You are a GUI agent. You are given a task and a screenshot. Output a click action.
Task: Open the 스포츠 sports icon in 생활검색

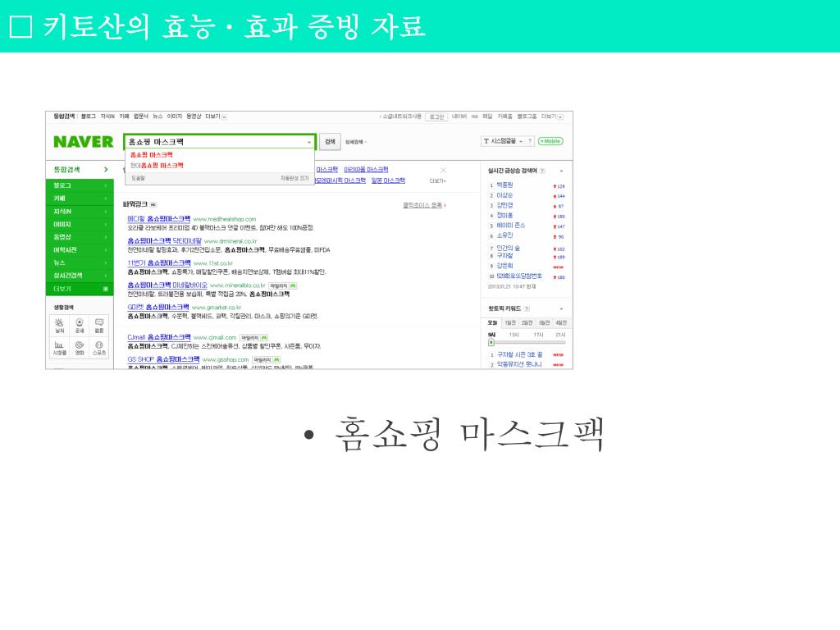pos(99,347)
